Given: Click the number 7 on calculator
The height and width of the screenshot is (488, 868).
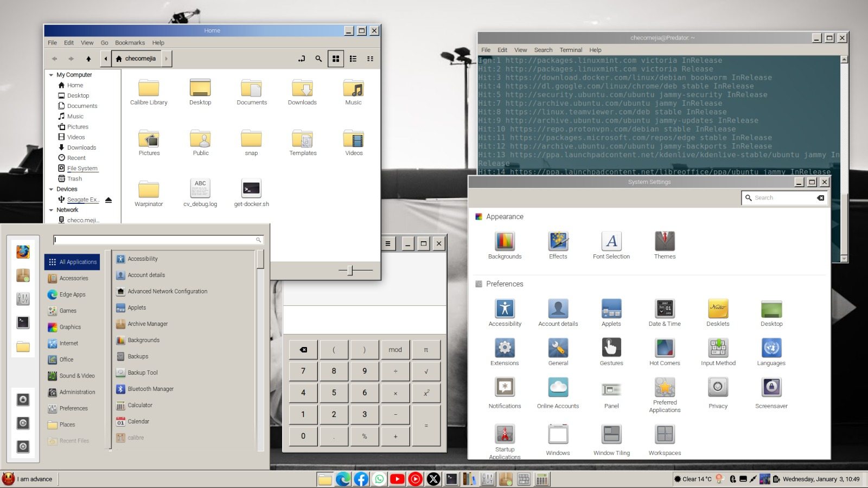Looking at the screenshot, I should (303, 371).
